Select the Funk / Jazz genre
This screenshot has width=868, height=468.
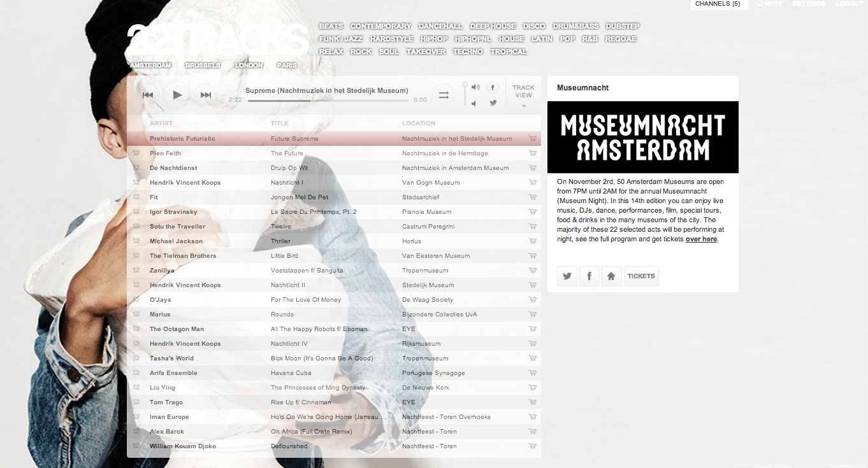coord(341,39)
